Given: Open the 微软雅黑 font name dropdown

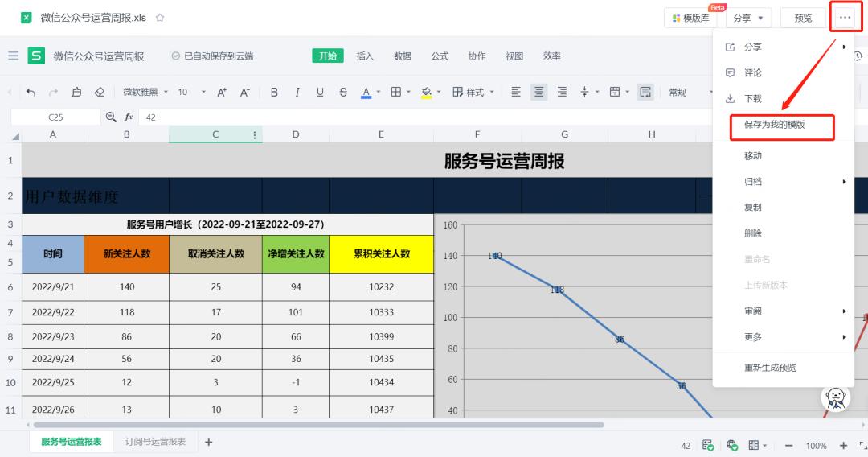Looking at the screenshot, I should 145,92.
